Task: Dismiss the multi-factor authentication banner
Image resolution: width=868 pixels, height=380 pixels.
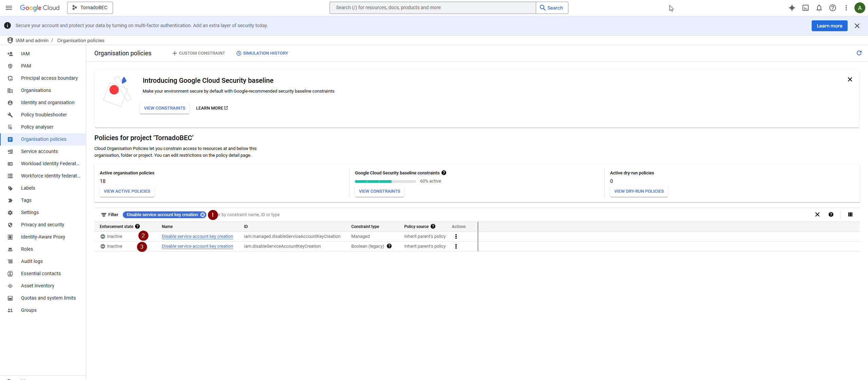Action: 857,26
